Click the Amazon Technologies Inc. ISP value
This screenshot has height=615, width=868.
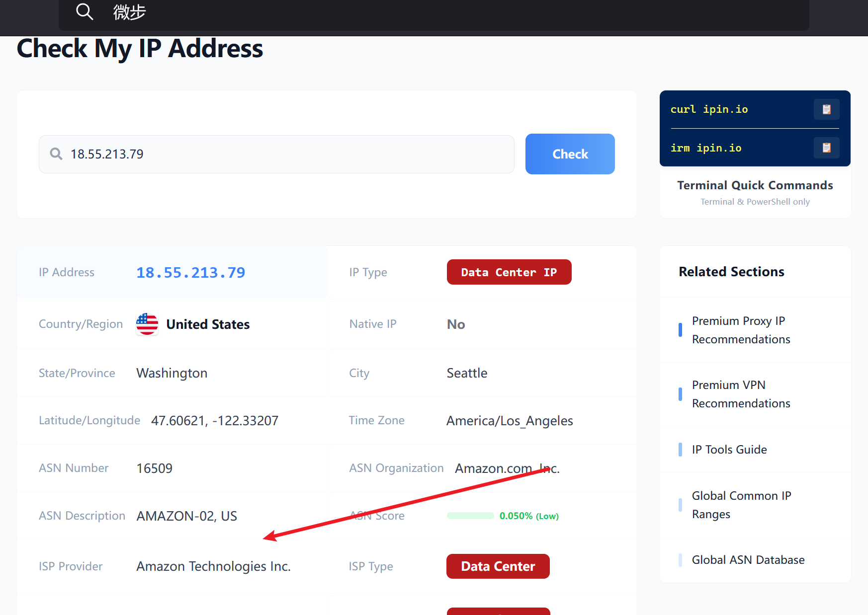point(213,566)
